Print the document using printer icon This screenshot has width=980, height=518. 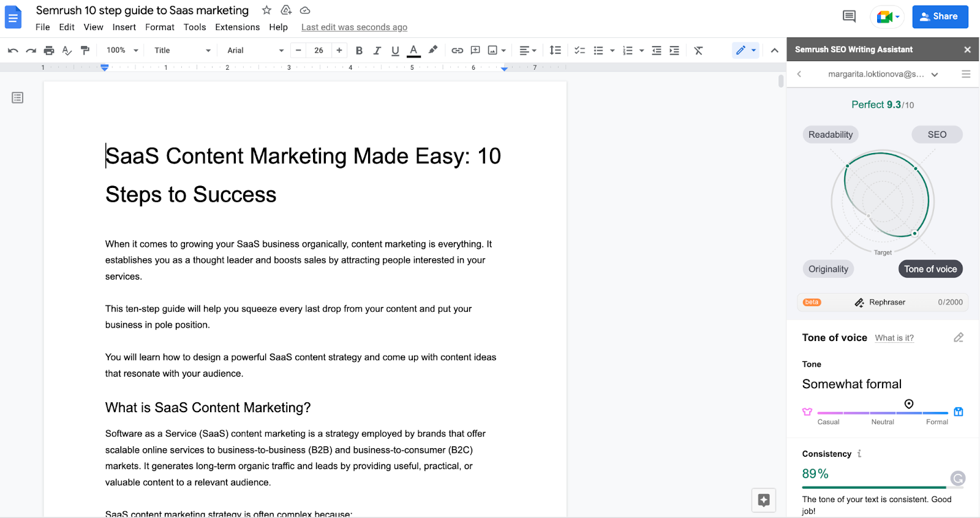tap(49, 50)
